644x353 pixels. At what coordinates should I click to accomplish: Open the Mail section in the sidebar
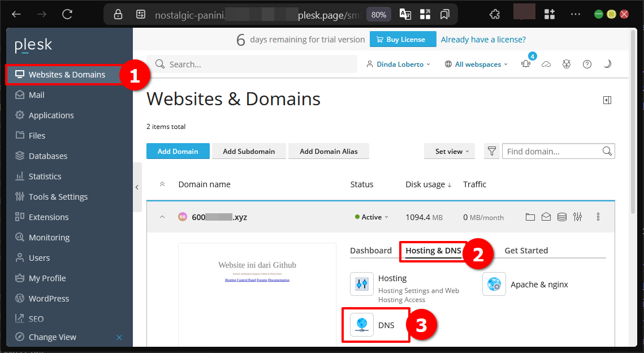[x=37, y=94]
